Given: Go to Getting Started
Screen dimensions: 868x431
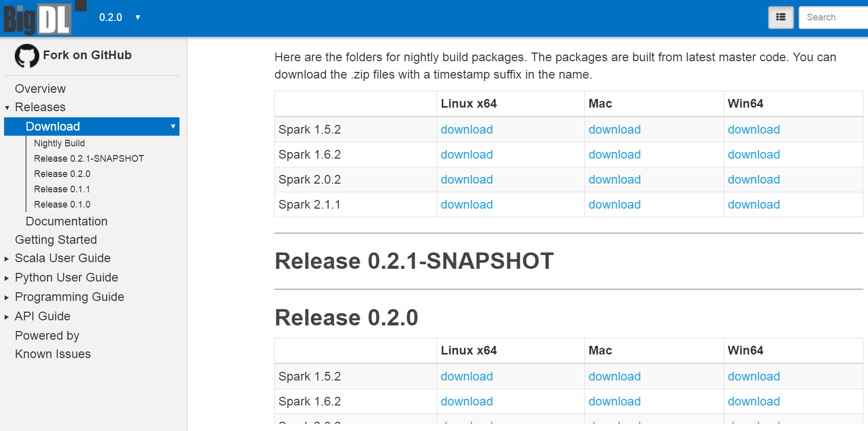Looking at the screenshot, I should [56, 239].
